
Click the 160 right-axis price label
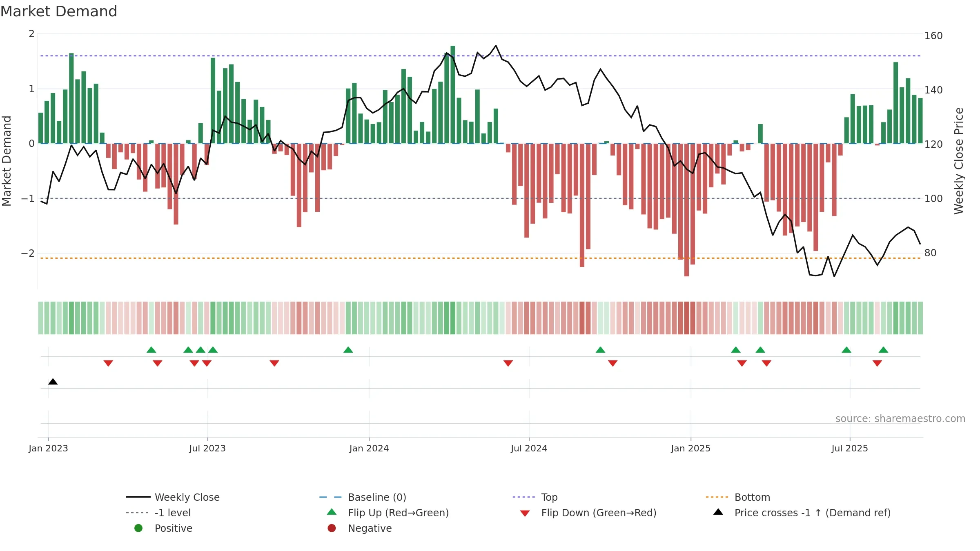click(933, 36)
